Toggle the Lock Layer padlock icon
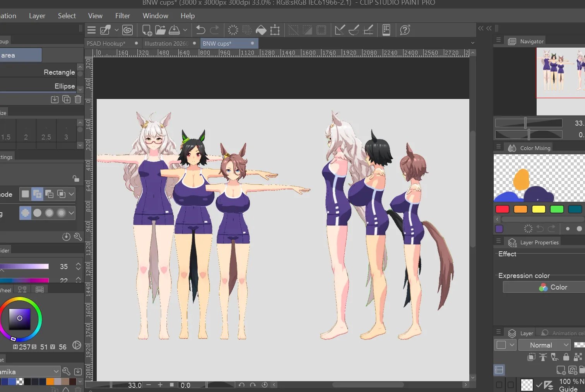The image size is (585, 392). (x=566, y=357)
